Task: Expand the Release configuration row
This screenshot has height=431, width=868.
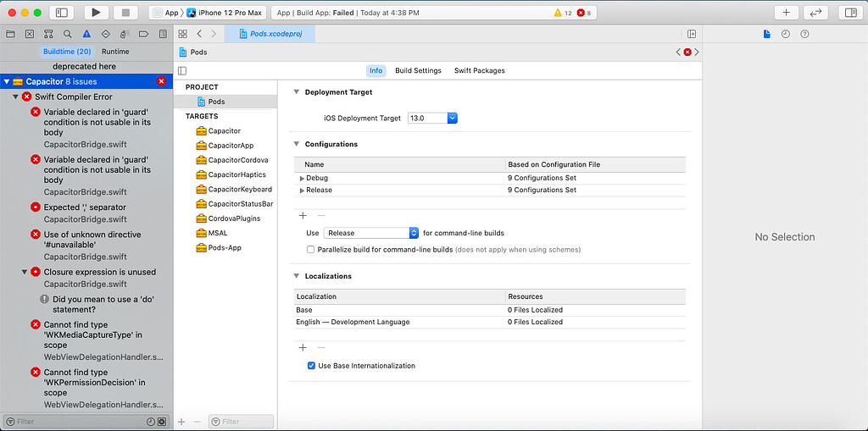Action: pyautogui.click(x=303, y=190)
